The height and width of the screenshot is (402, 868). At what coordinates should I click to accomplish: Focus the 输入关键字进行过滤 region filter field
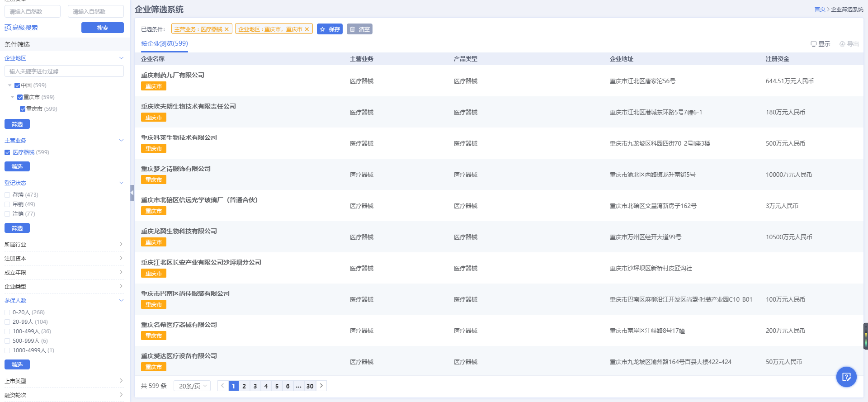point(64,71)
